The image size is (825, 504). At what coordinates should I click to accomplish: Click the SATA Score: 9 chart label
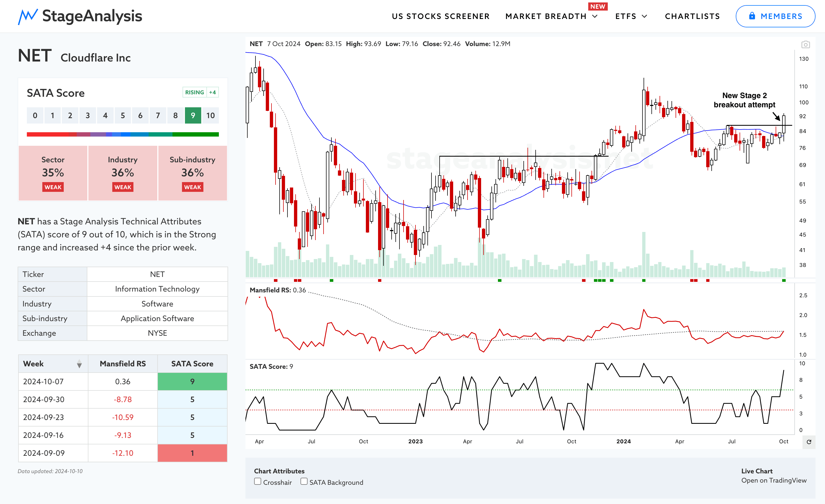(271, 367)
